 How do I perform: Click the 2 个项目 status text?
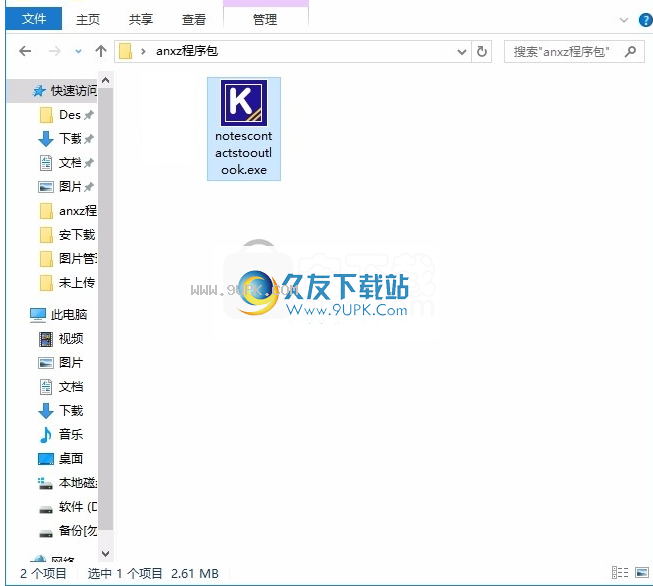tap(43, 574)
